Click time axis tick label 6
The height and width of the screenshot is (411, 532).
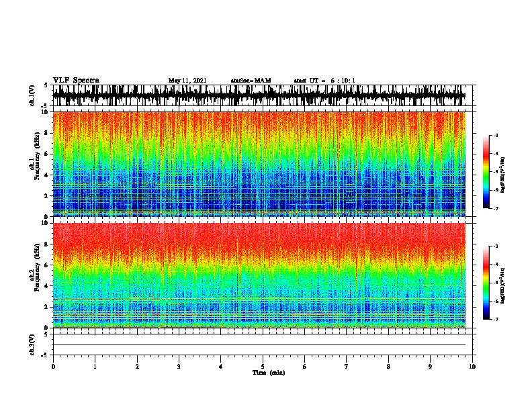pyautogui.click(x=305, y=366)
